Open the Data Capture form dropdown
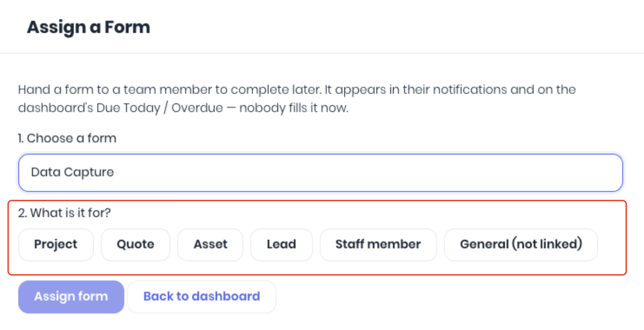644x330 pixels. click(321, 173)
